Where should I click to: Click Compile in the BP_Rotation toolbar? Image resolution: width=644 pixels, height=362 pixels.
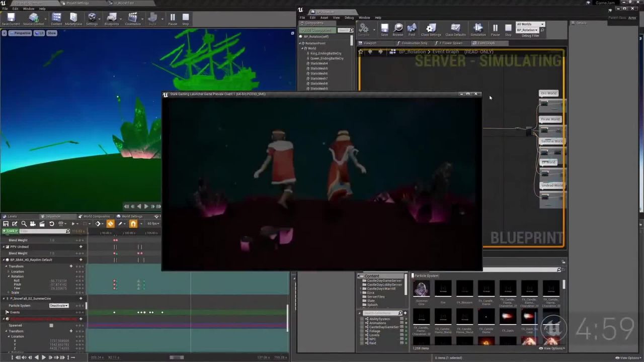(x=363, y=30)
